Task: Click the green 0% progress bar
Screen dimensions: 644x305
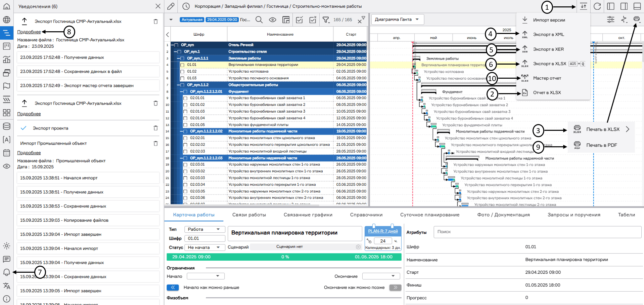Action: coord(284,257)
